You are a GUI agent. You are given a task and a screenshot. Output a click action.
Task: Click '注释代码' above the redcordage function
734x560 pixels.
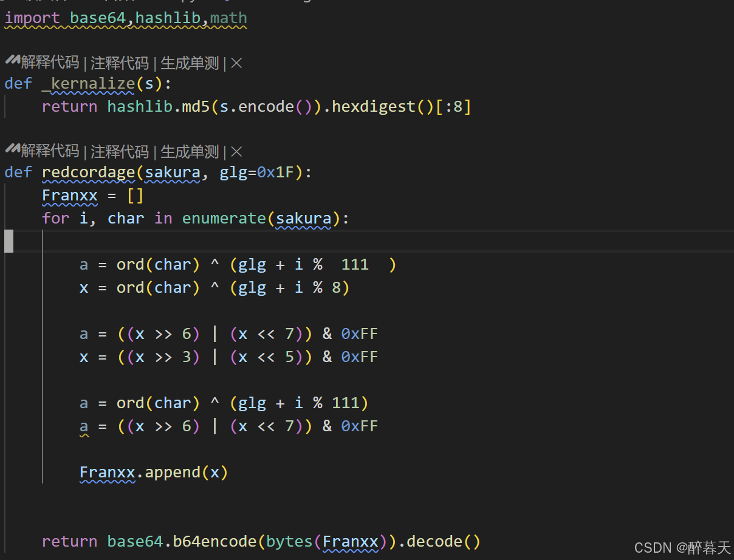click(120, 151)
